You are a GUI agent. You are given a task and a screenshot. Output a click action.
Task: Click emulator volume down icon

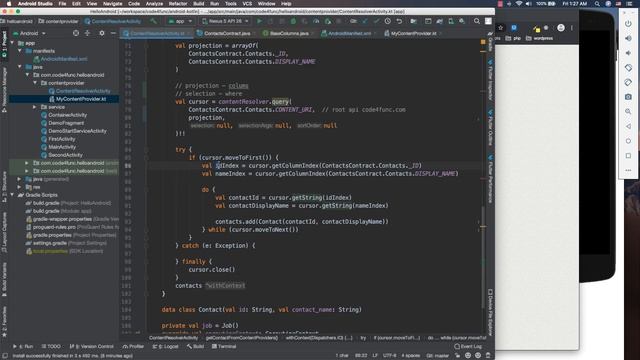click(x=628, y=53)
